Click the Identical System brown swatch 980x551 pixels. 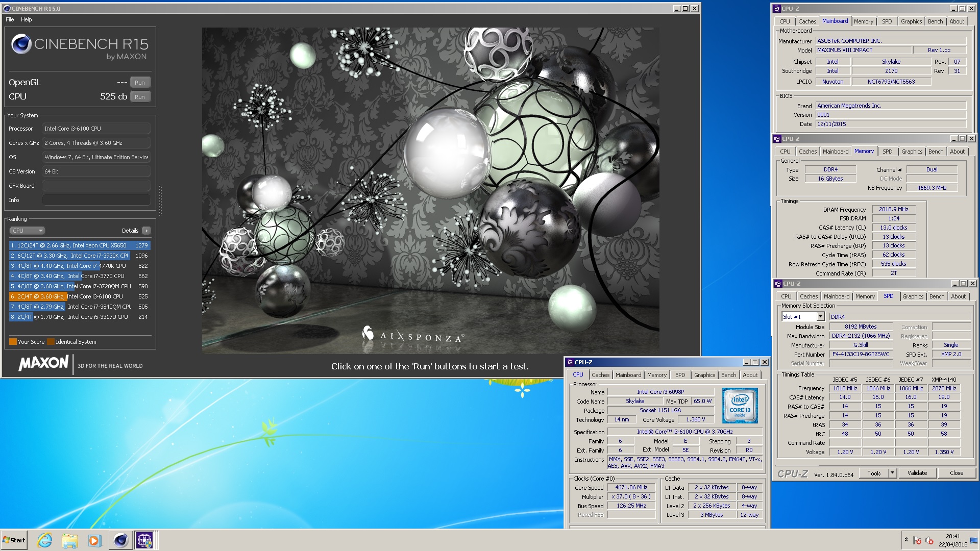pyautogui.click(x=51, y=342)
